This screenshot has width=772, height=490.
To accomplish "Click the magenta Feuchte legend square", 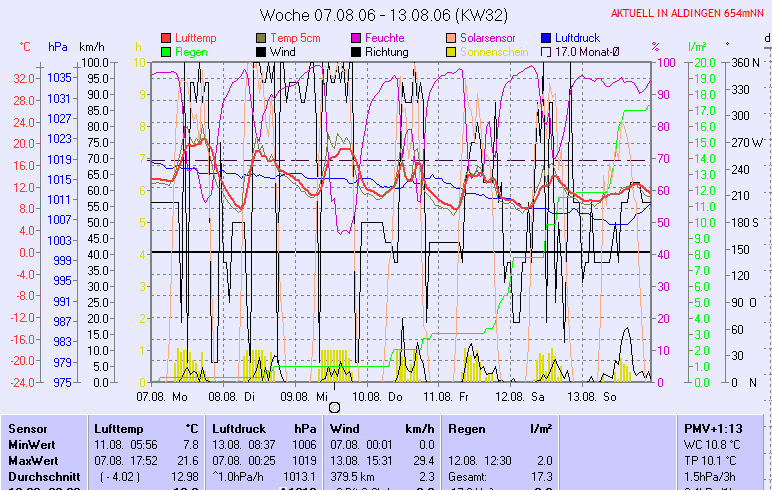I will click(x=356, y=37).
